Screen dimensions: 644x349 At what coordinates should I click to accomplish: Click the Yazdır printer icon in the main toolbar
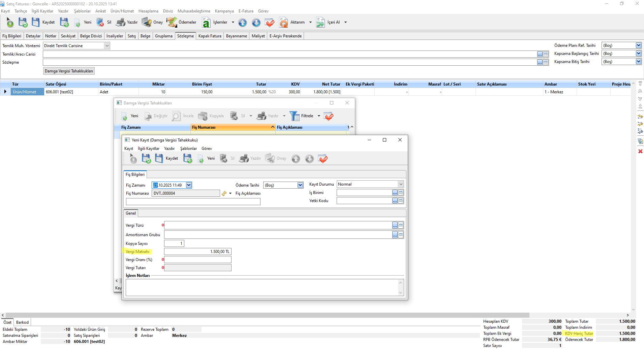click(120, 22)
